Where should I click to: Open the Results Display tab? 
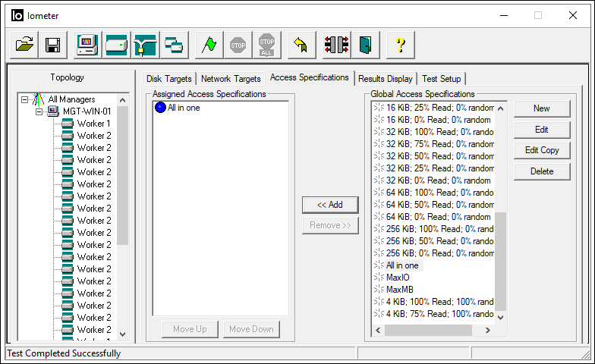coord(386,79)
